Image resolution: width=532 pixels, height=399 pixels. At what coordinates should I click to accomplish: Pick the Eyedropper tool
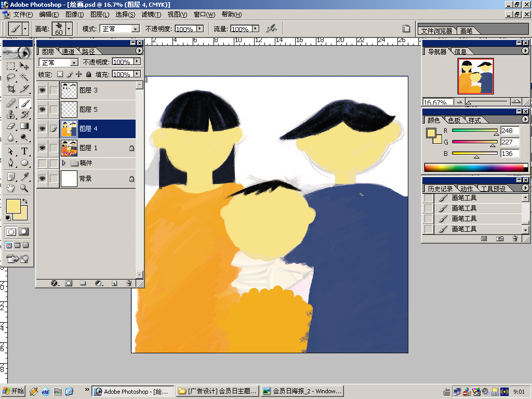point(24,177)
